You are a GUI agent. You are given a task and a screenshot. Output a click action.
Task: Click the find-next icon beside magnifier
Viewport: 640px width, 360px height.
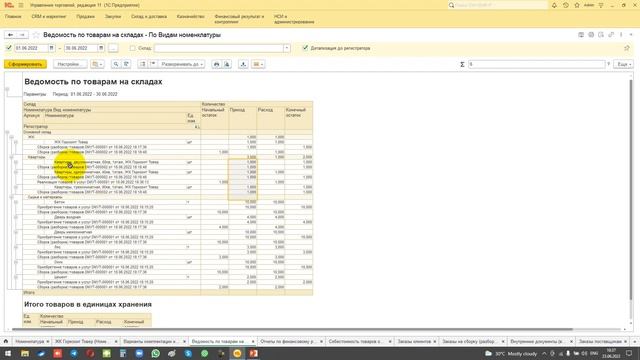coord(126,64)
